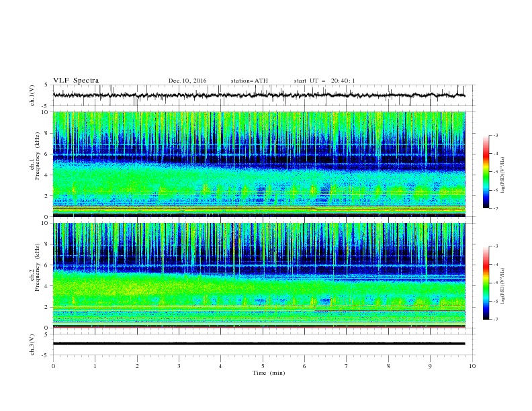This screenshot has height=411, width=532.
Task: Click the ch.1 spectrogram panel
Action: point(259,164)
